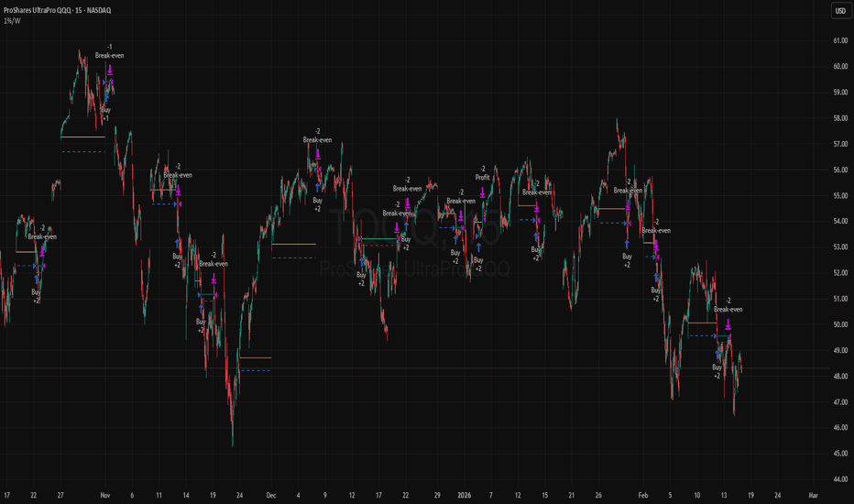
Task: Click the 44.00 price axis label
Action: click(x=839, y=479)
